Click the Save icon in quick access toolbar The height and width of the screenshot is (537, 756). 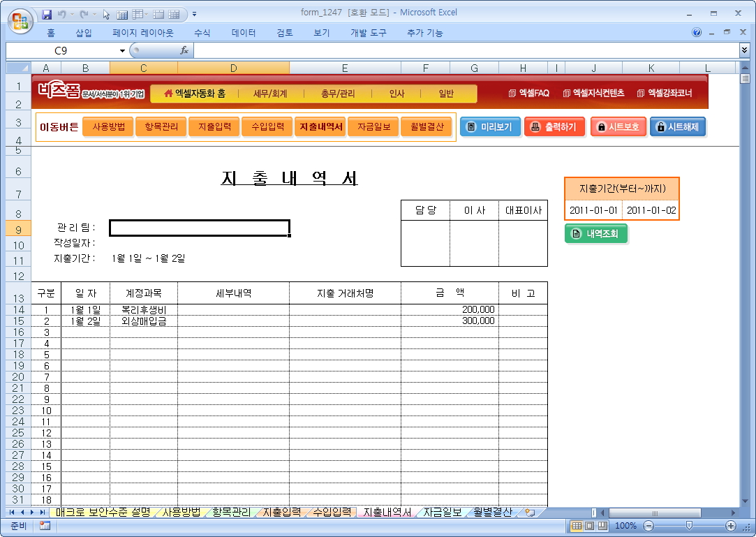point(47,14)
